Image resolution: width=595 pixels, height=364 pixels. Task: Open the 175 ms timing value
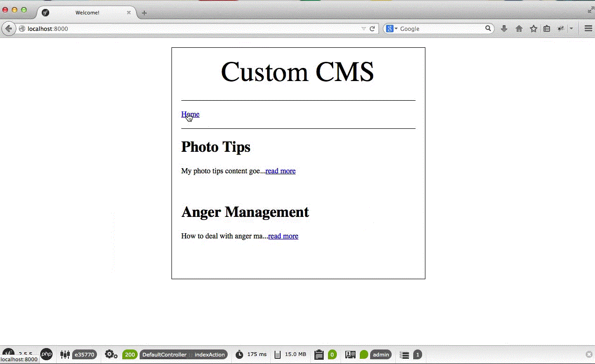coord(257,355)
